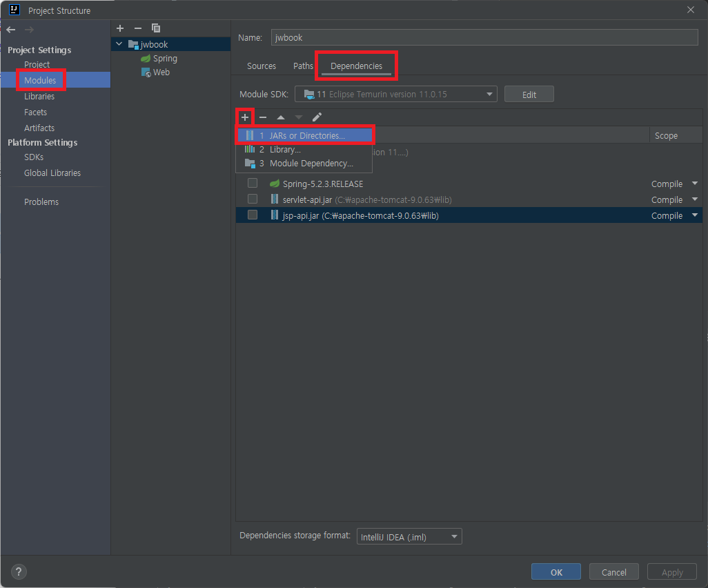Click the forward navigation arrow
This screenshot has width=708, height=588.
pyautogui.click(x=30, y=30)
